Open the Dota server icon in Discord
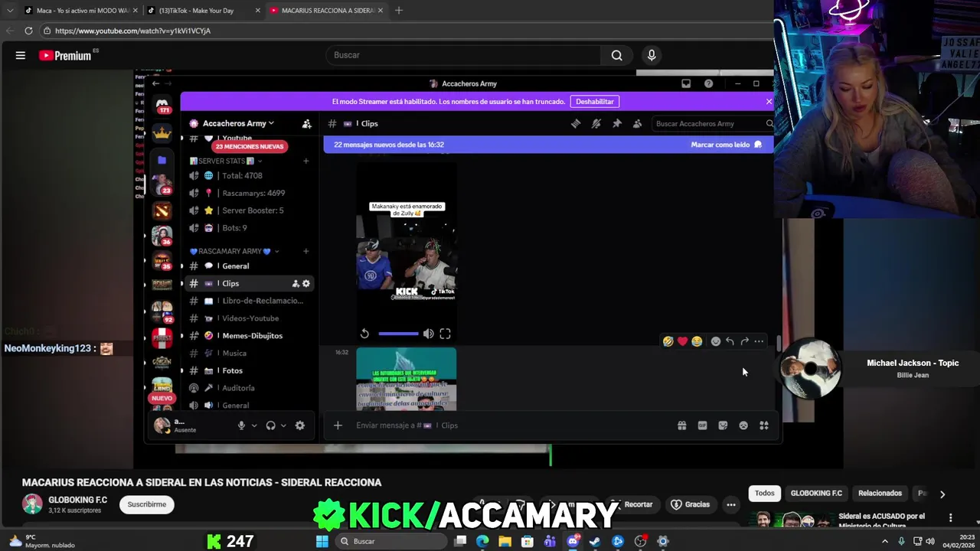980x551 pixels. (x=162, y=210)
